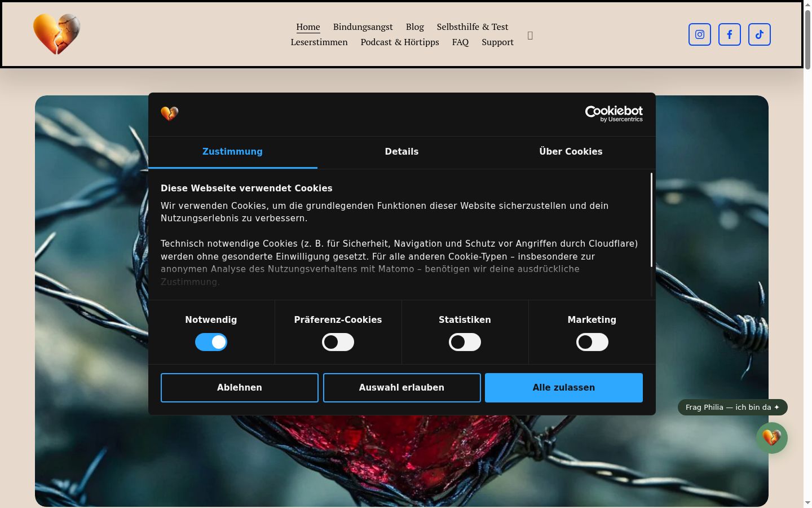Open the Facebook page icon
This screenshot has height=508, width=812.
pos(730,34)
